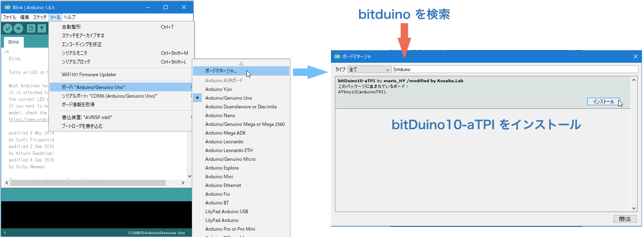This screenshot has height=239, width=644.
Task: Select Arduino Leonardo ETH board
Action: point(241,150)
